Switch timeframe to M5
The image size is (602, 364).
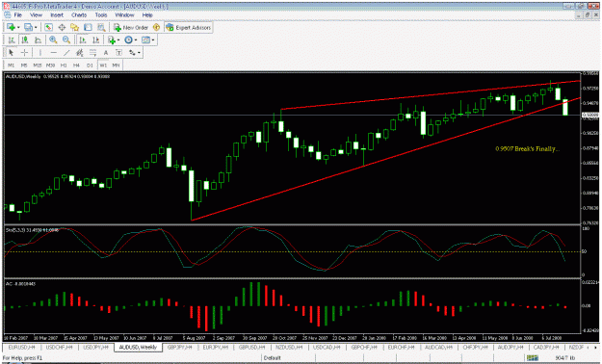click(x=24, y=65)
